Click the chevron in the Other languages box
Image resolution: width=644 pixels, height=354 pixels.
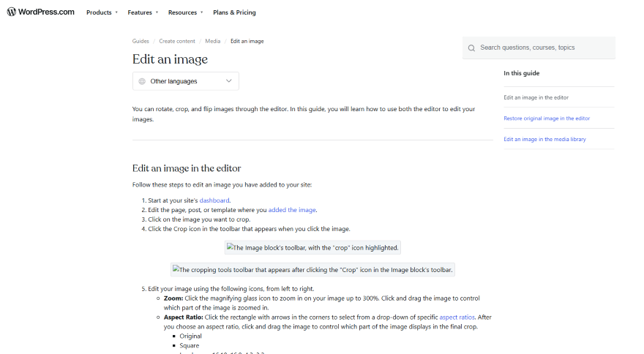pos(229,81)
